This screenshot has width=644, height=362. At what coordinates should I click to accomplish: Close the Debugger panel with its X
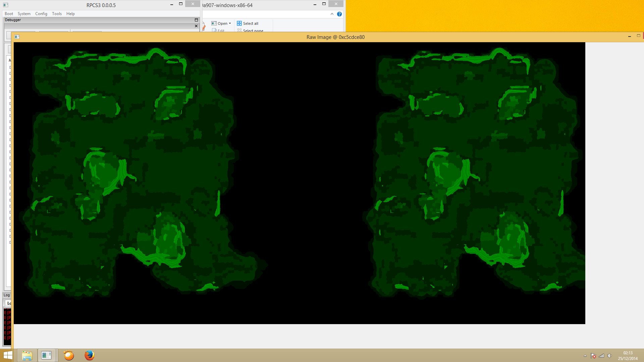tap(196, 26)
